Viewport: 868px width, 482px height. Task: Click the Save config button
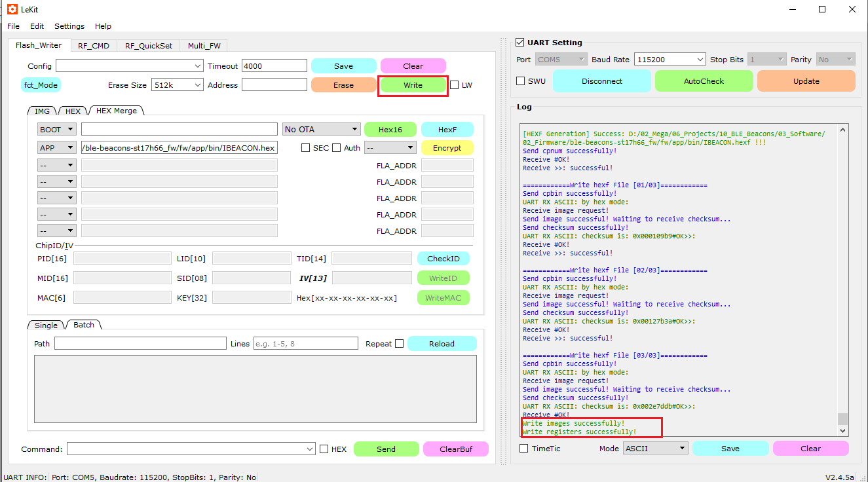(x=343, y=66)
